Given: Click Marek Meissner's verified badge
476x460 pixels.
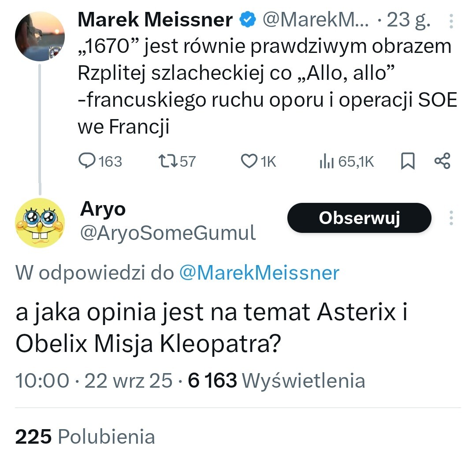Looking at the screenshot, I should pos(247,20).
